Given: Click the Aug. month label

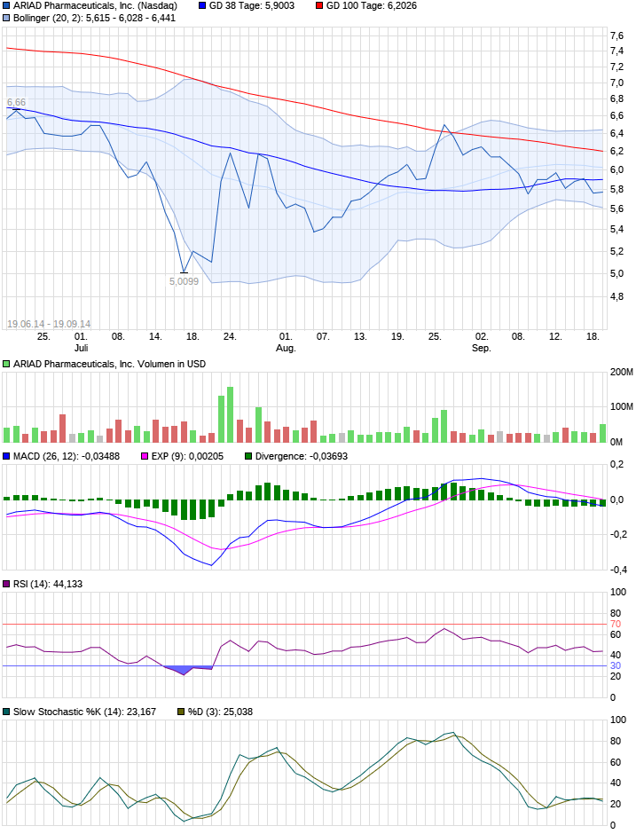Looking at the screenshot, I should 286,348.
